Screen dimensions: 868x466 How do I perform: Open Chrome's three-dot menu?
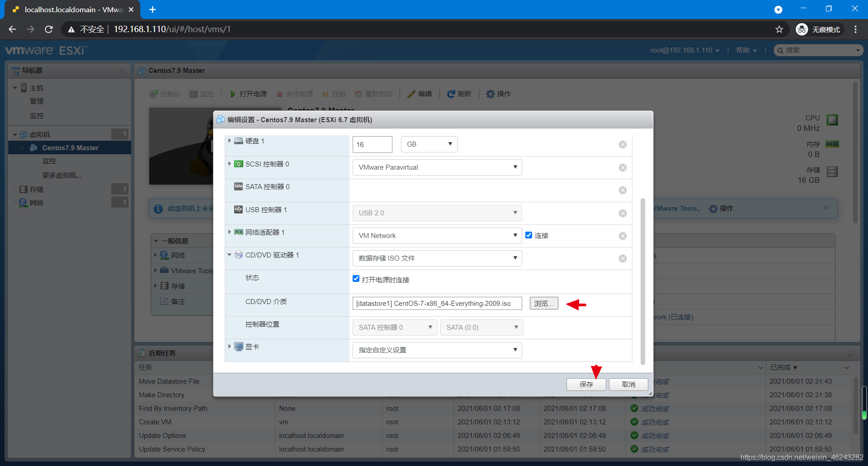[855, 29]
